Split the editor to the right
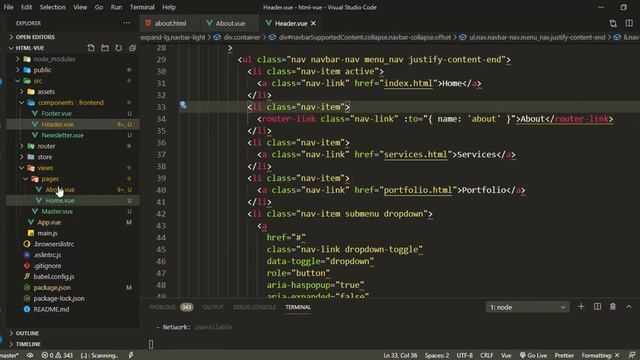 coord(629,23)
